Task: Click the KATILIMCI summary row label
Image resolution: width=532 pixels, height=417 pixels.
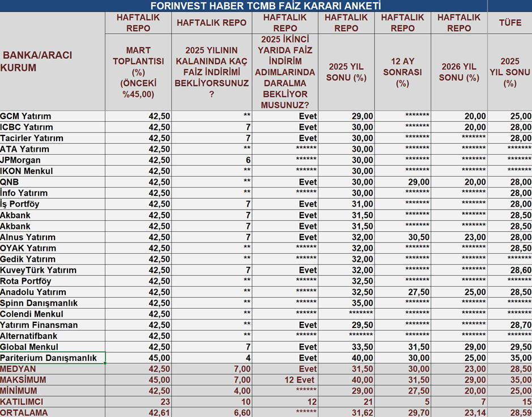Action: (x=52, y=402)
